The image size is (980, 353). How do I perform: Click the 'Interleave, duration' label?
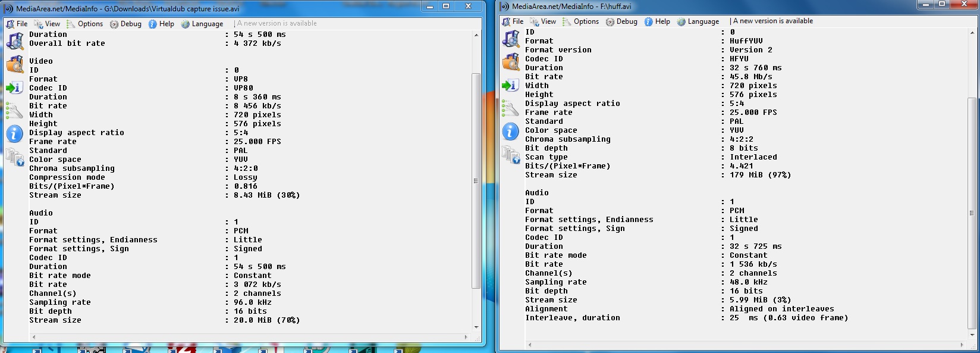573,318
